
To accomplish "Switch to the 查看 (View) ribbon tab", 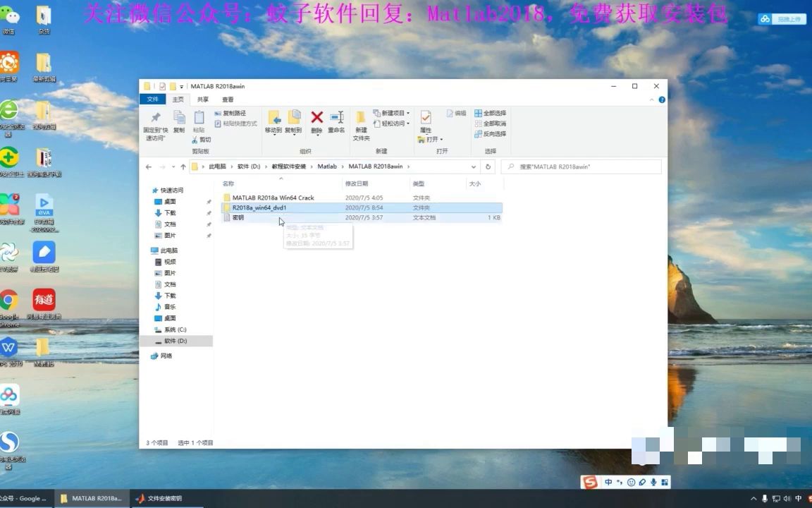I will 227,99.
